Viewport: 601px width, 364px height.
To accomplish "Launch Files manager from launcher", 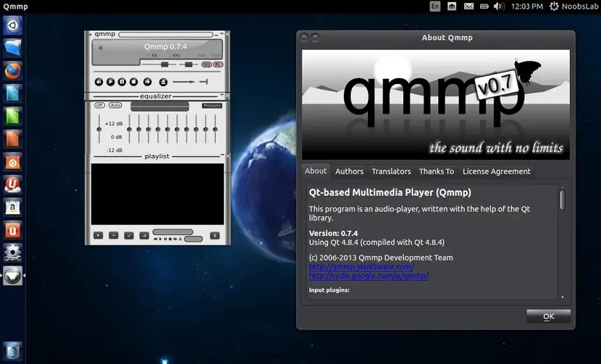I will pos(12,48).
